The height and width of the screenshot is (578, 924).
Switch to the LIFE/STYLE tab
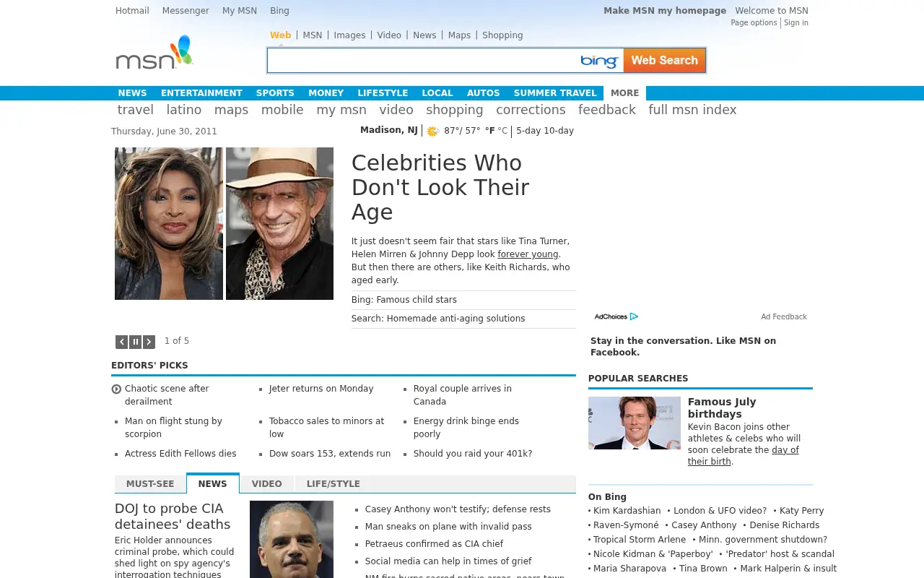[x=334, y=484]
